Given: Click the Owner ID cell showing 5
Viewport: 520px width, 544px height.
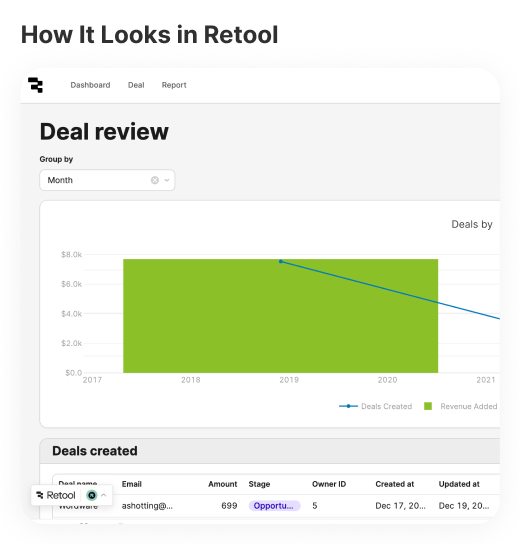Looking at the screenshot, I should click(x=315, y=506).
